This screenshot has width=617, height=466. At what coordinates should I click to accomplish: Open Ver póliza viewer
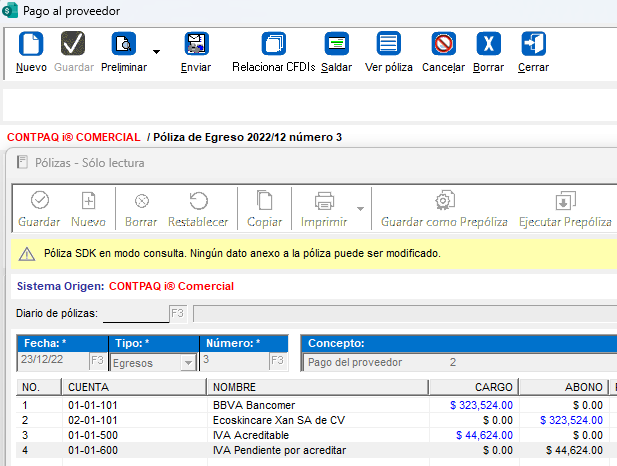(388, 45)
